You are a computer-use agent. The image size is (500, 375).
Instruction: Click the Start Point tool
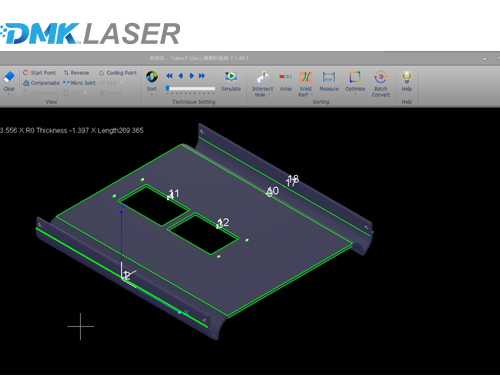pos(39,73)
